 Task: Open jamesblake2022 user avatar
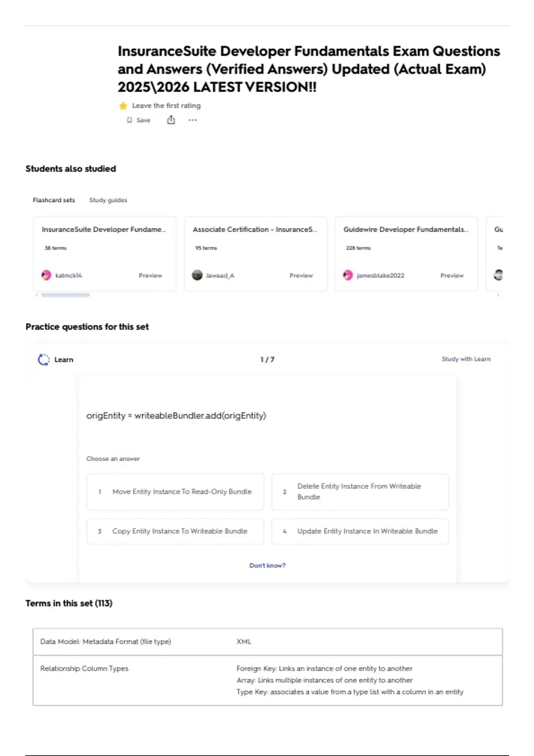coord(348,275)
